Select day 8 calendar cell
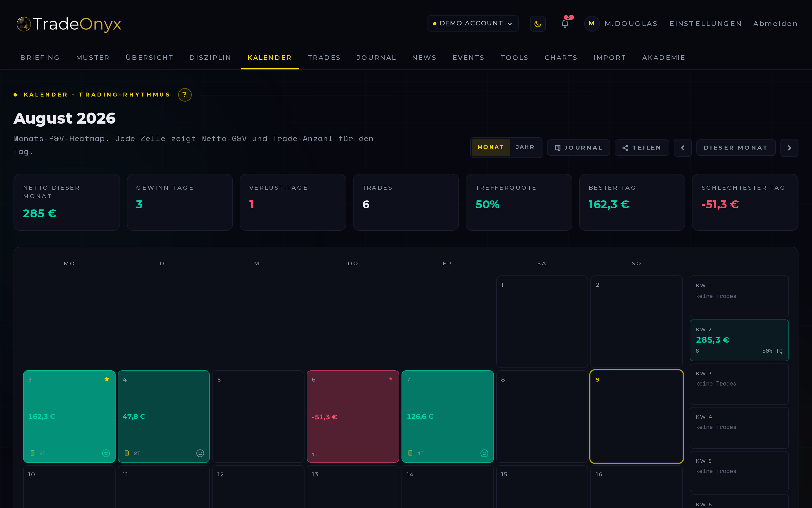Screen dimensions: 812x508 coord(542,416)
